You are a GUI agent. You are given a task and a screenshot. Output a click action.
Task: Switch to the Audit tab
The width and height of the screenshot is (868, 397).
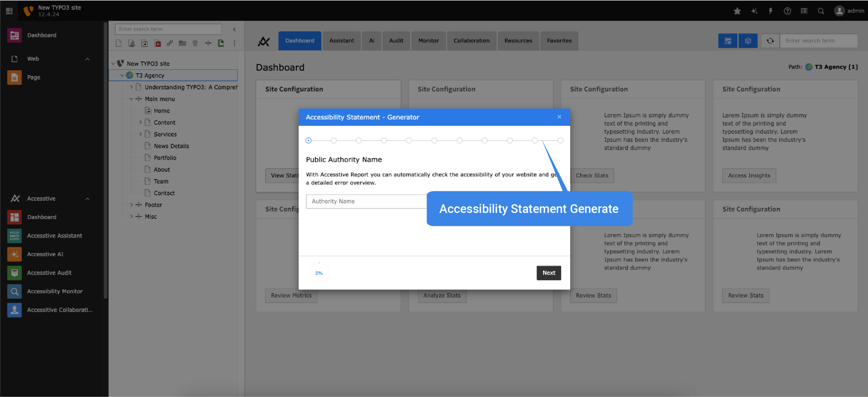coord(396,41)
